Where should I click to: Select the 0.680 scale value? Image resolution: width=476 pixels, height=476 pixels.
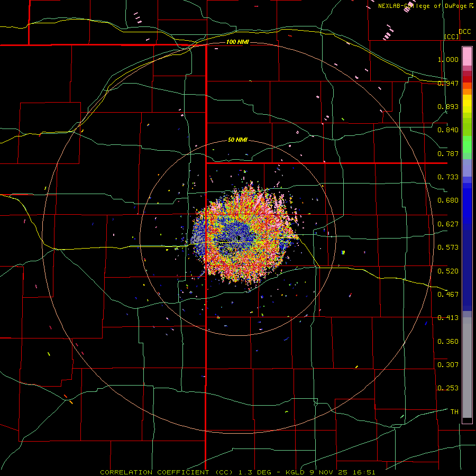448,200
